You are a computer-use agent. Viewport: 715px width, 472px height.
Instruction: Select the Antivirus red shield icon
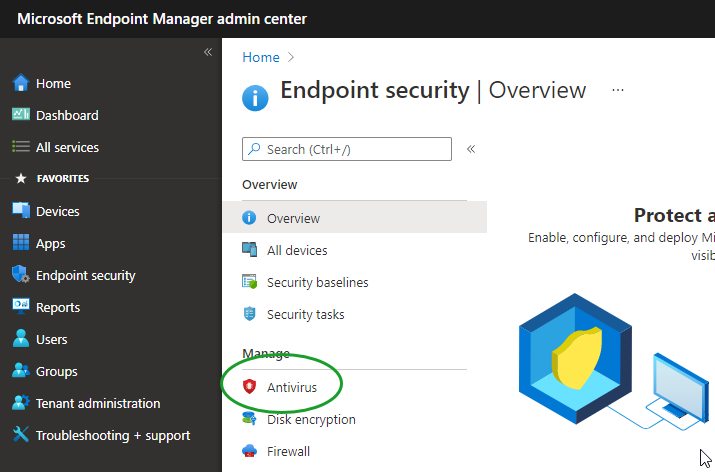coord(250,386)
